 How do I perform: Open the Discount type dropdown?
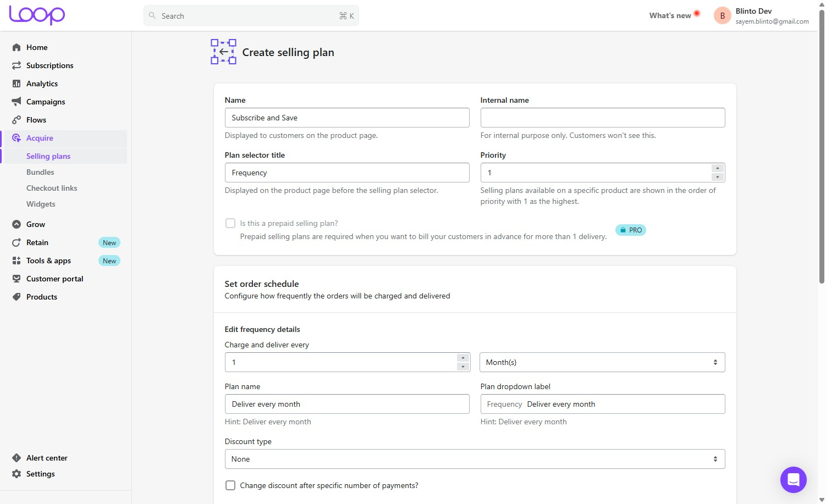[x=475, y=459]
